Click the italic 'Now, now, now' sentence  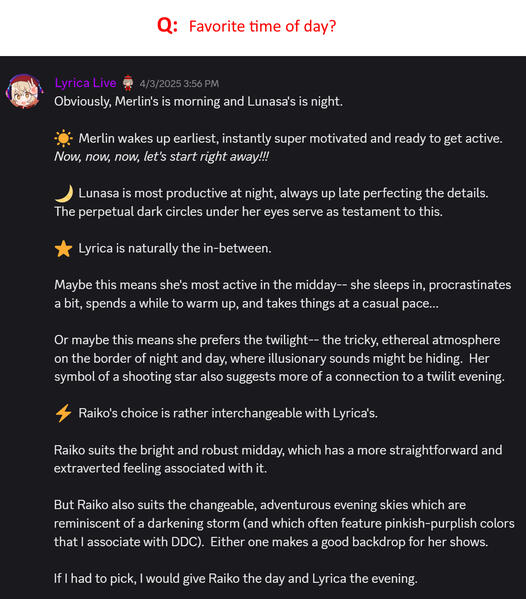coord(162,157)
